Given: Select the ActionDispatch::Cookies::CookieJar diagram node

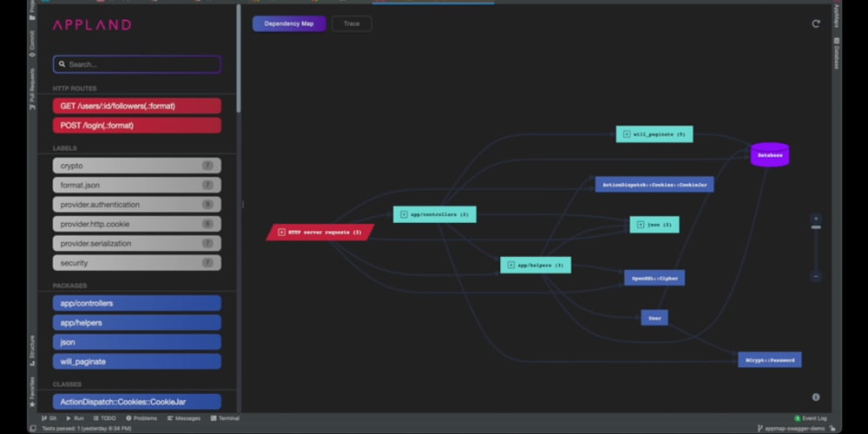Looking at the screenshot, I should tap(654, 184).
